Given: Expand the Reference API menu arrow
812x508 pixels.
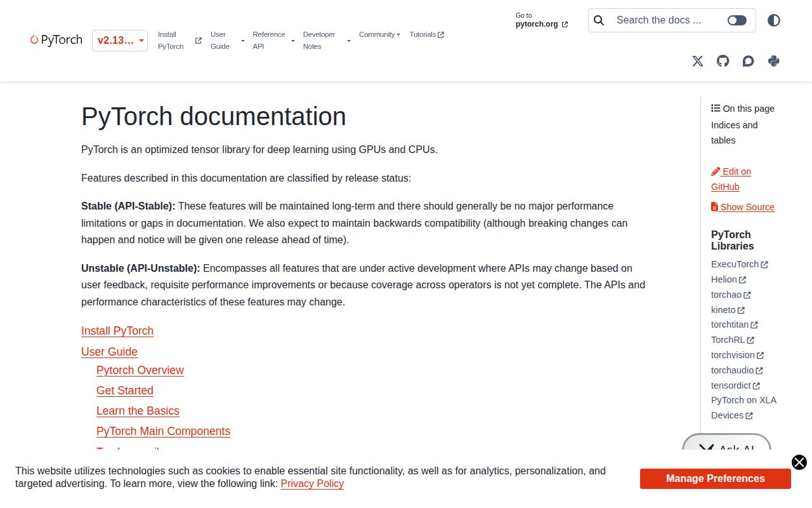Looking at the screenshot, I should tap(292, 41).
